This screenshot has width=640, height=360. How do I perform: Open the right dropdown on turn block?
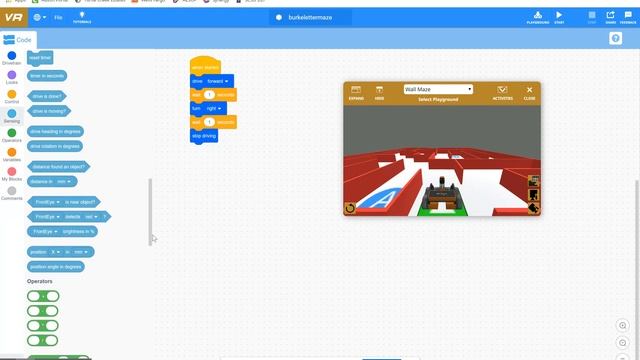[213, 109]
